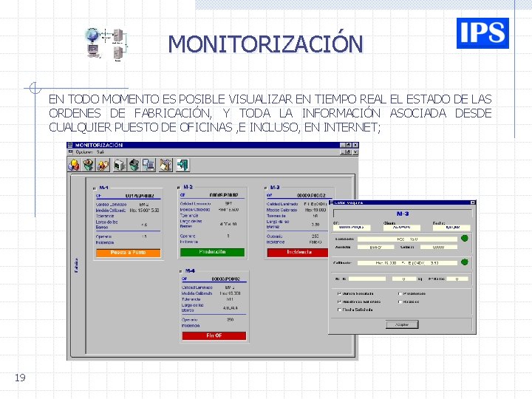
Task: Click the small marker beside M-3 heading
Action: (266, 188)
